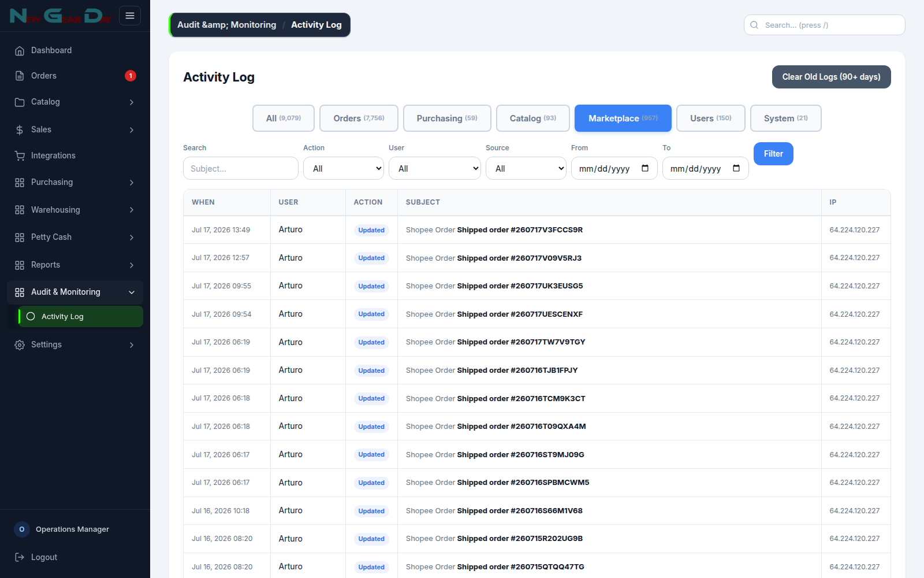The width and height of the screenshot is (924, 578).
Task: Click timestamp Jul 16, 2026 10:18
Action: [221, 511]
